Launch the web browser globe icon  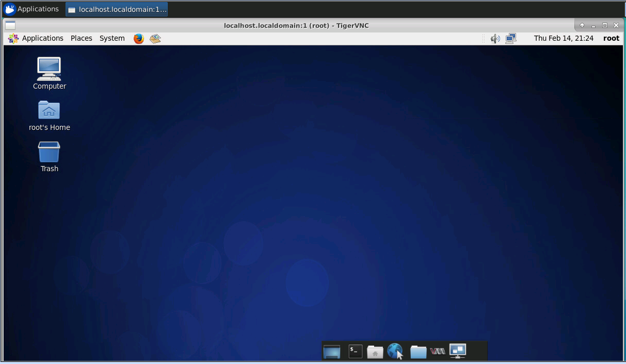[x=395, y=351]
